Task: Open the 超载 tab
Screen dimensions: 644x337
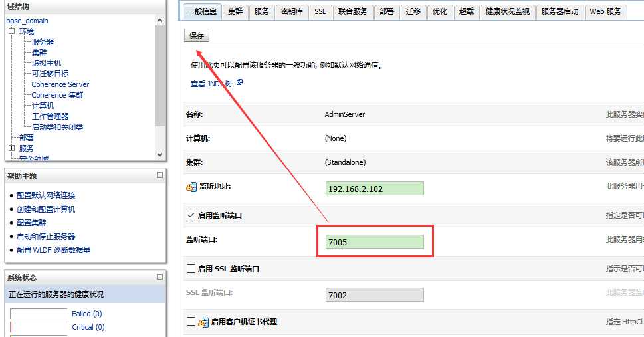Action: coord(467,12)
